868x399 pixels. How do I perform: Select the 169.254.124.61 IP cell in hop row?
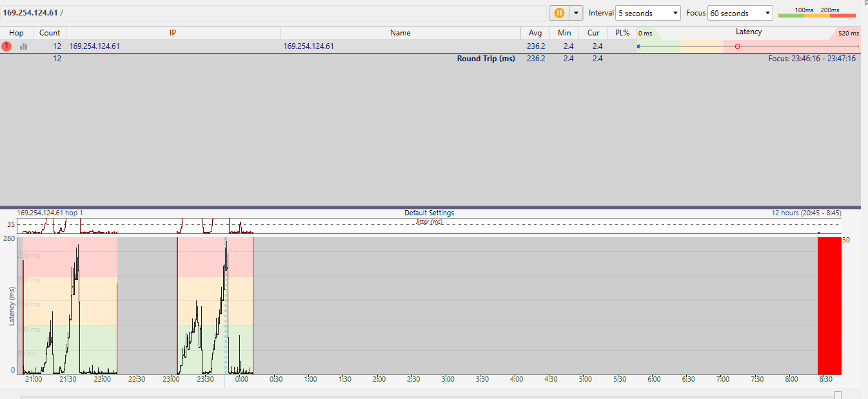(x=94, y=46)
